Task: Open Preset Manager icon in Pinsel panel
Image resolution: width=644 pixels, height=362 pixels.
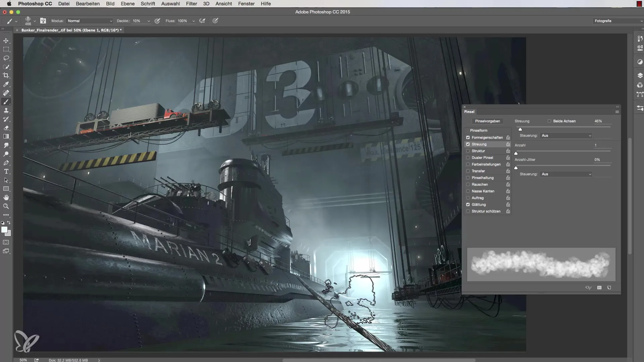Action: pos(599,288)
